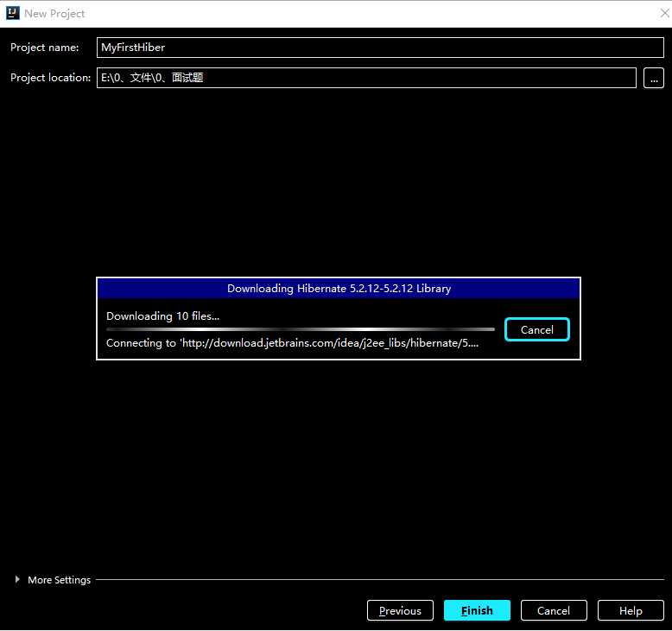Click the 'Downloading Hibernate 5.2.12-5.2.12 Library' title
The height and width of the screenshot is (631, 672).
(339, 288)
